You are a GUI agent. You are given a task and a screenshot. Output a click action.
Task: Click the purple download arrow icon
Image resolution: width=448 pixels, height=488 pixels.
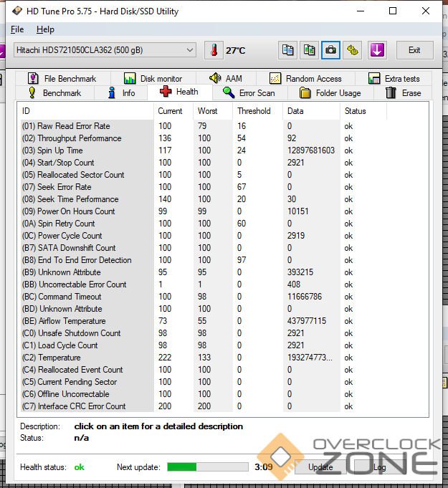tap(377, 50)
